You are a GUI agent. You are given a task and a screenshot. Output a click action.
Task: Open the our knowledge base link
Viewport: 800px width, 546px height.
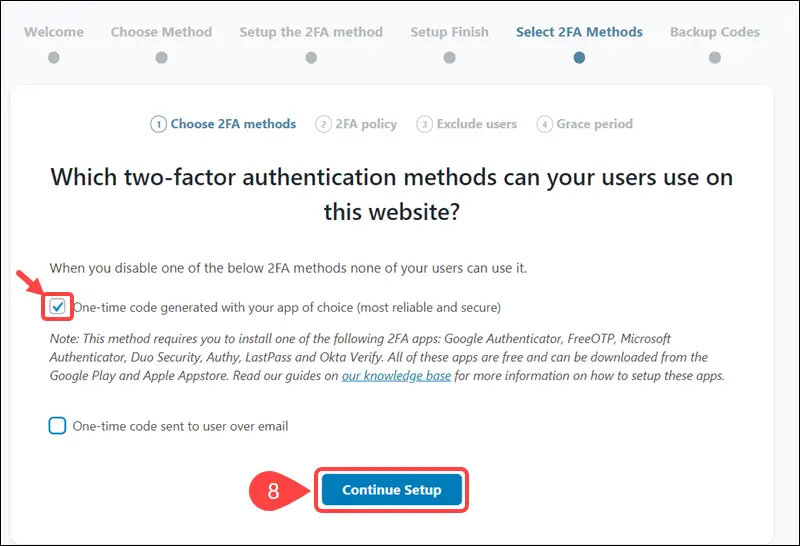click(396, 376)
